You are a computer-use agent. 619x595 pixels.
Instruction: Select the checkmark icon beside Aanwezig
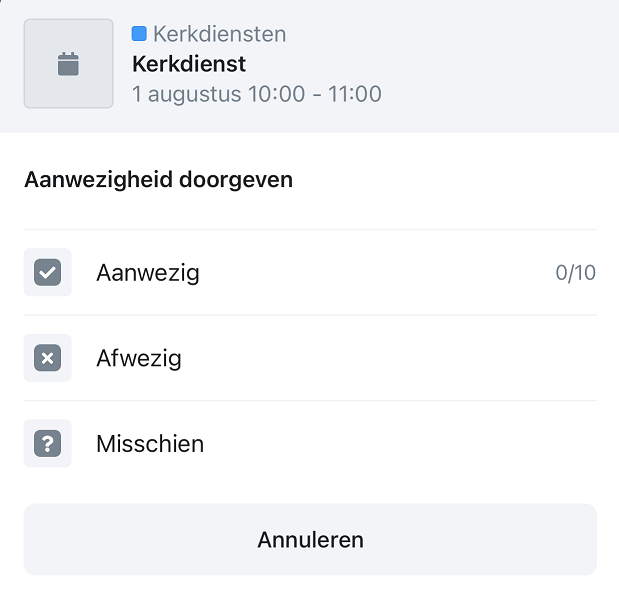[x=47, y=272]
